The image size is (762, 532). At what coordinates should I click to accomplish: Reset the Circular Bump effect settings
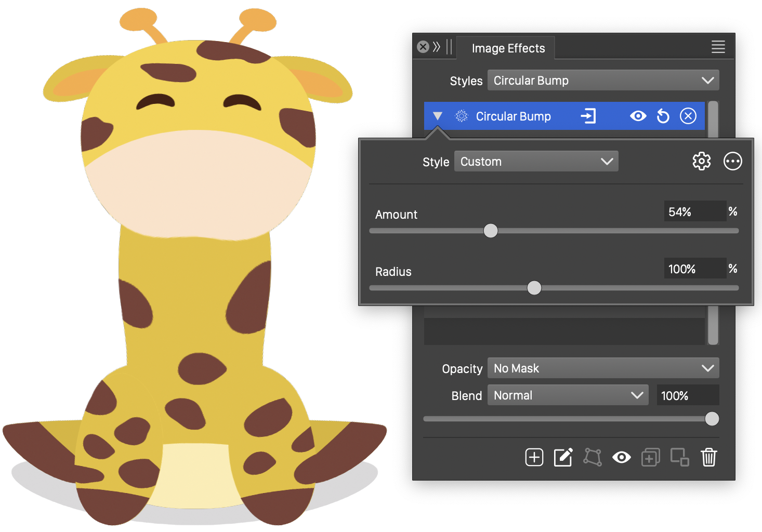coord(663,116)
